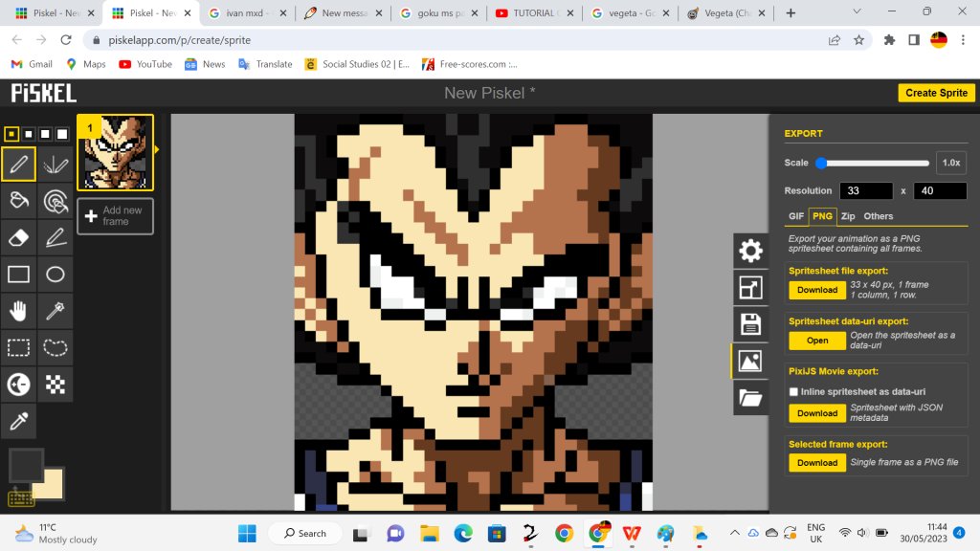The width and height of the screenshot is (980, 551).
Task: Switch to the Others export tab
Action: 879,216
